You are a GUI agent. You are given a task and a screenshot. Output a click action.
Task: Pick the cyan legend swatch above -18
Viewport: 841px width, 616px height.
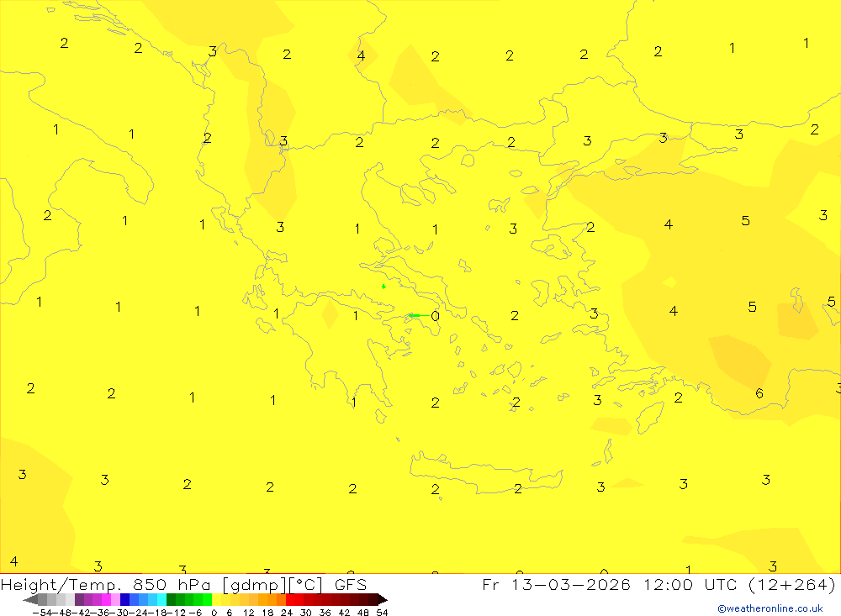point(161,599)
